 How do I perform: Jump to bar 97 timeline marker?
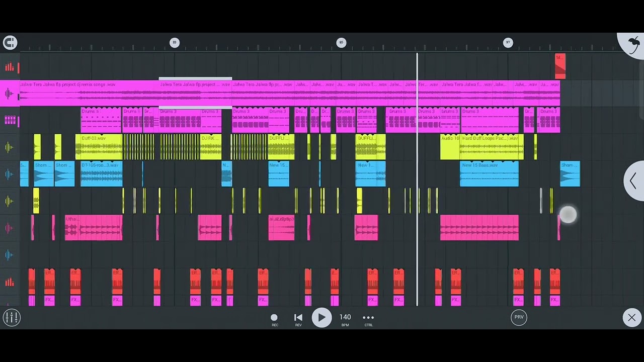click(x=508, y=43)
